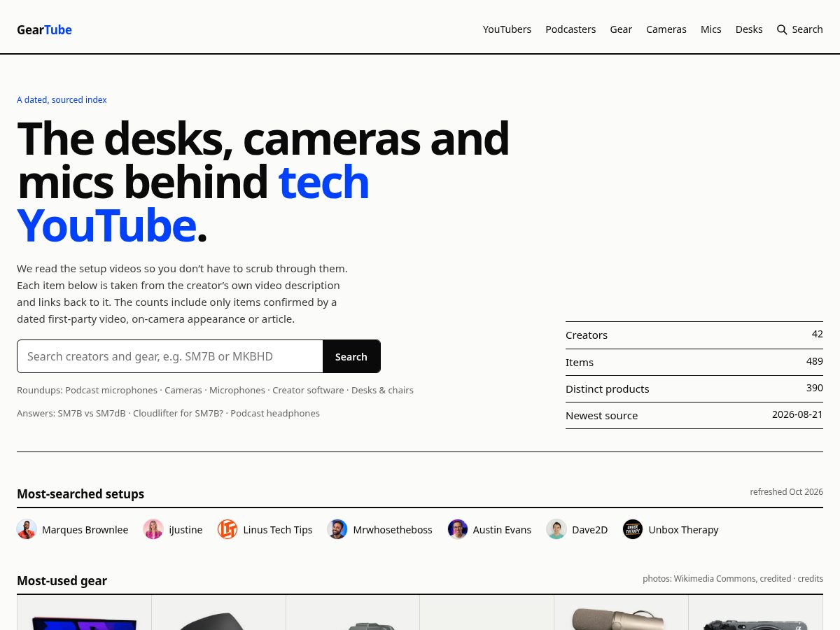840x630 pixels.
Task: Go to the Gear nav item
Action: (621, 29)
